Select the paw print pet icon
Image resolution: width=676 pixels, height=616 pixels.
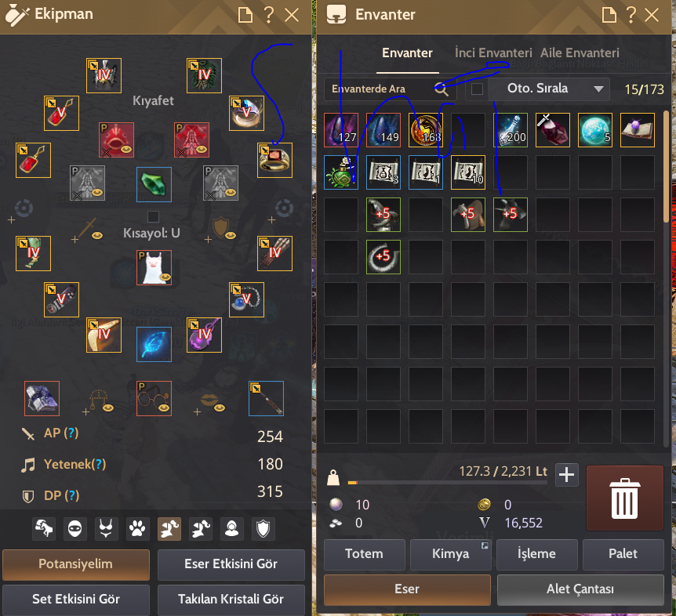(137, 528)
